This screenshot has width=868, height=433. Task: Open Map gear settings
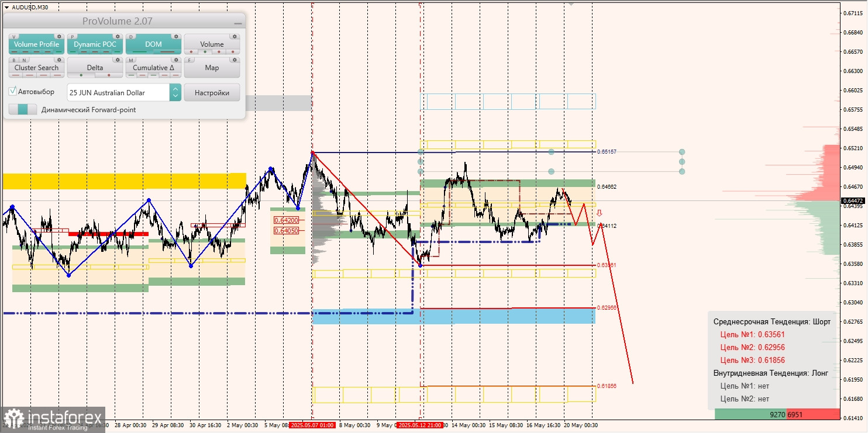tap(235, 60)
